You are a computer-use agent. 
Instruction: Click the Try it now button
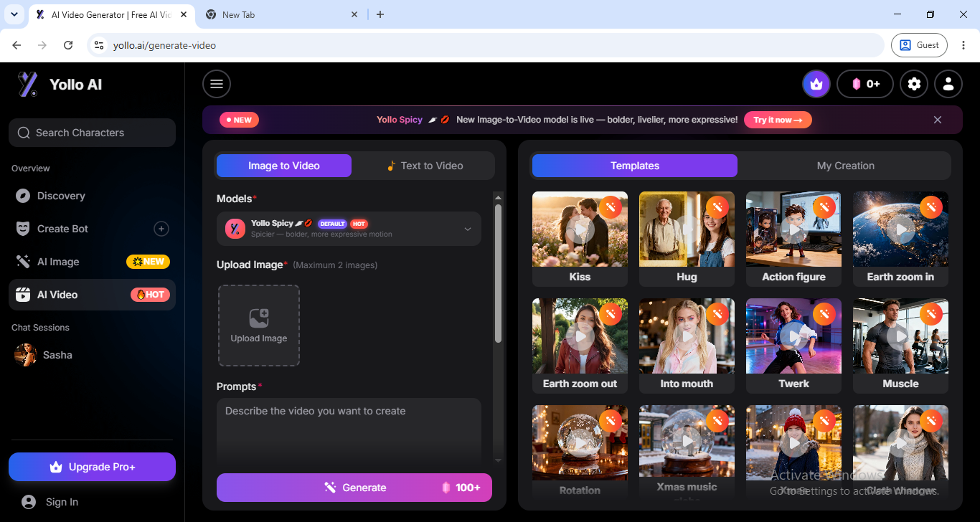pos(778,120)
